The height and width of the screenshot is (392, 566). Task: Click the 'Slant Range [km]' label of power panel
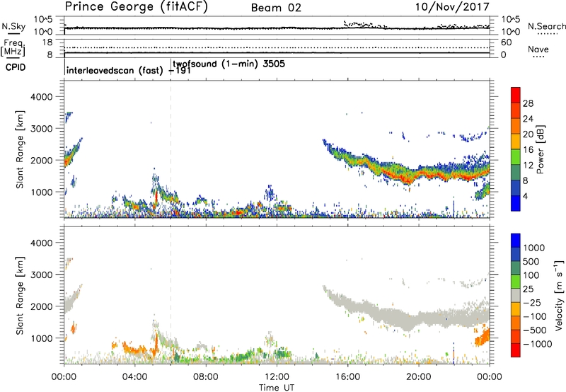(20, 149)
